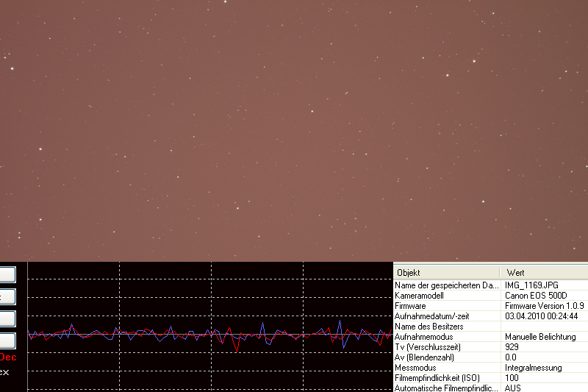The width and height of the screenshot is (588, 392).
Task: Select the Filmempfindlichkeit (ISO) property label
Action: coord(437,377)
